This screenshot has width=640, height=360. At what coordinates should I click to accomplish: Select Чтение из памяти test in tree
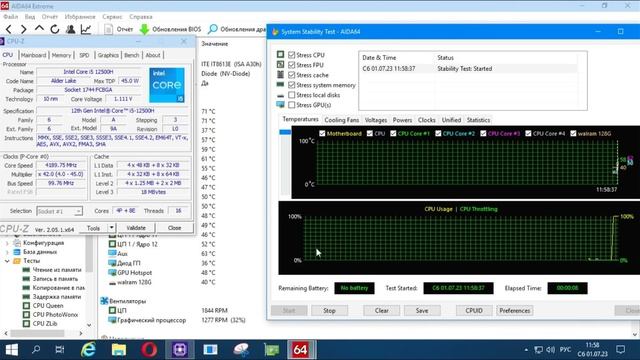click(x=57, y=269)
